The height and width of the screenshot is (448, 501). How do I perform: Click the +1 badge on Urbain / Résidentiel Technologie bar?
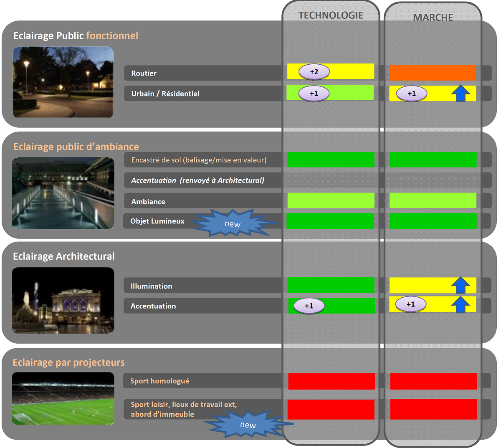click(314, 94)
